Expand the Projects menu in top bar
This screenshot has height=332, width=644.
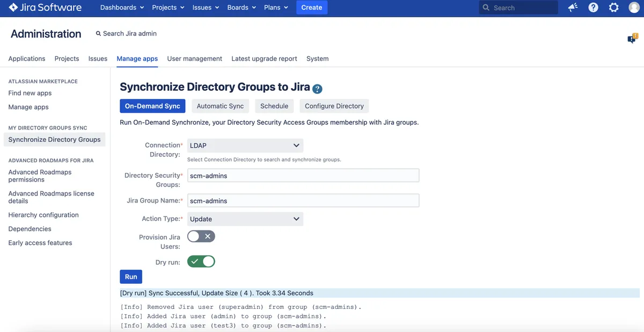point(168,8)
